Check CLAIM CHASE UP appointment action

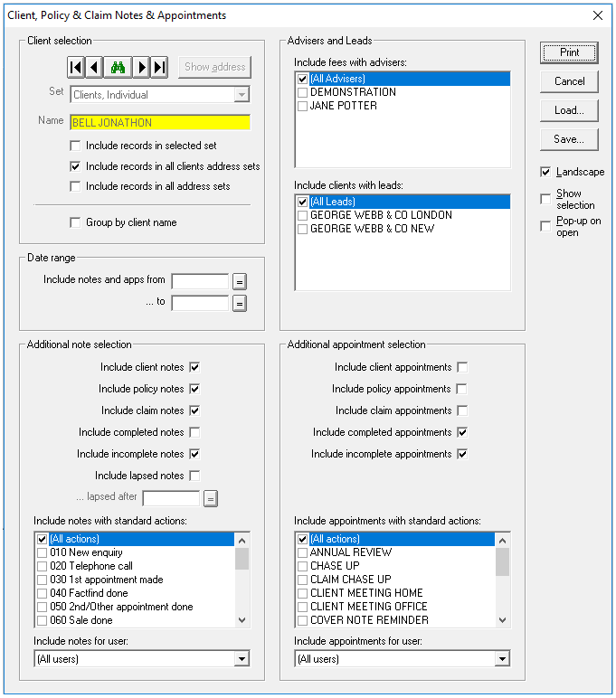click(302, 580)
